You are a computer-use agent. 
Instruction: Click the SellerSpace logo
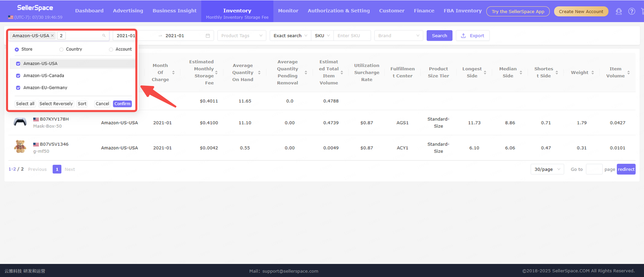pos(35,8)
